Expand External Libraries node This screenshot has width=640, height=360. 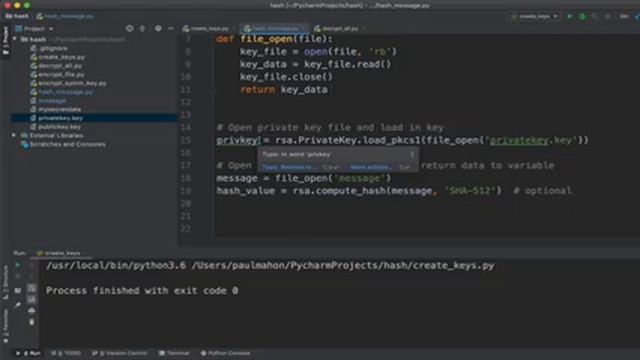point(13,135)
